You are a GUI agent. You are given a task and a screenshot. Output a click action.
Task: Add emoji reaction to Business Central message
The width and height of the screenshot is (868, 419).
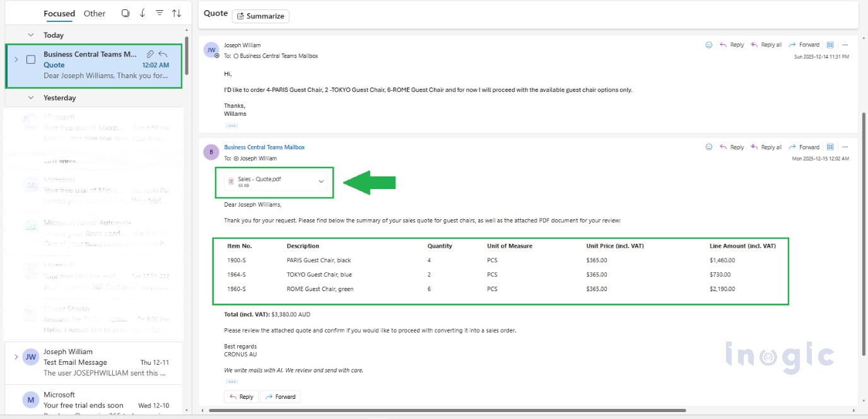(x=708, y=147)
